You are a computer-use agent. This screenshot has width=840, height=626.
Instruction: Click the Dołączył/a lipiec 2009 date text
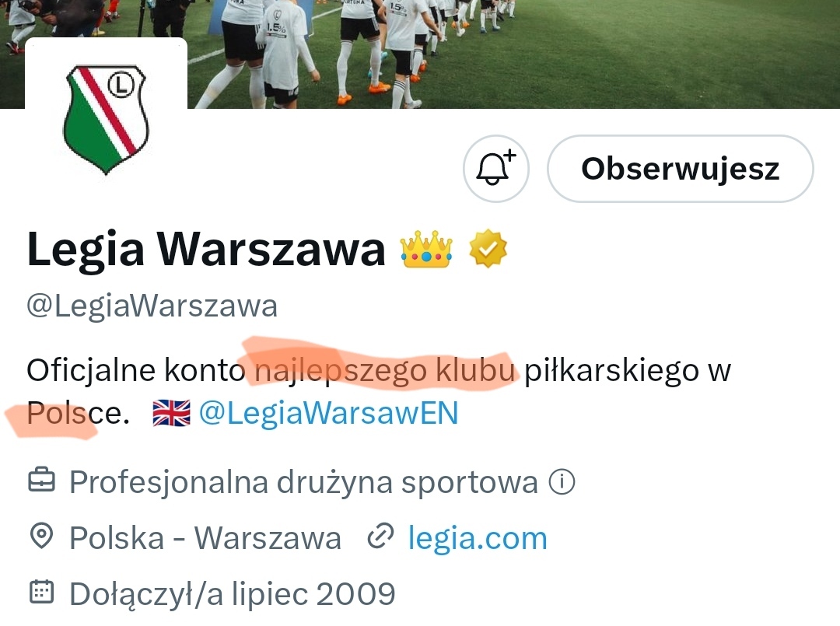coord(233,594)
